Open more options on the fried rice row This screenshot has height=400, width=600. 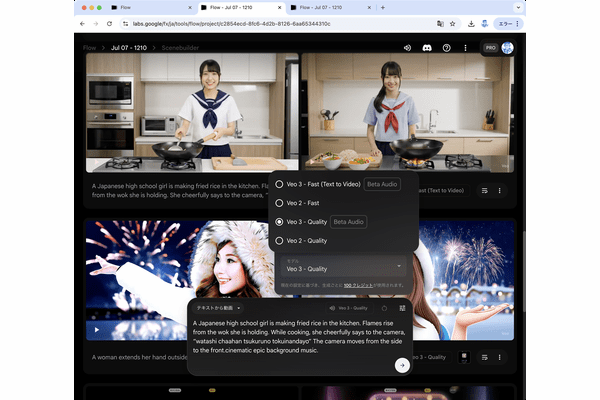[x=499, y=190]
